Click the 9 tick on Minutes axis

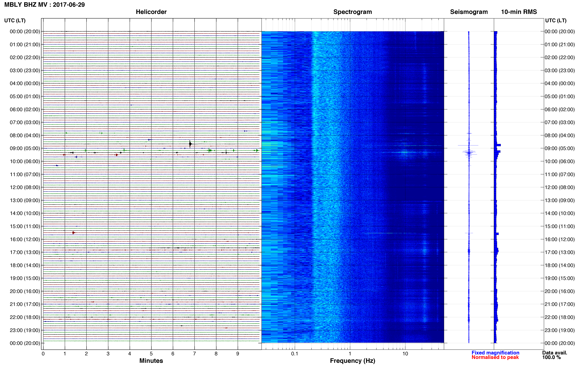point(238,354)
